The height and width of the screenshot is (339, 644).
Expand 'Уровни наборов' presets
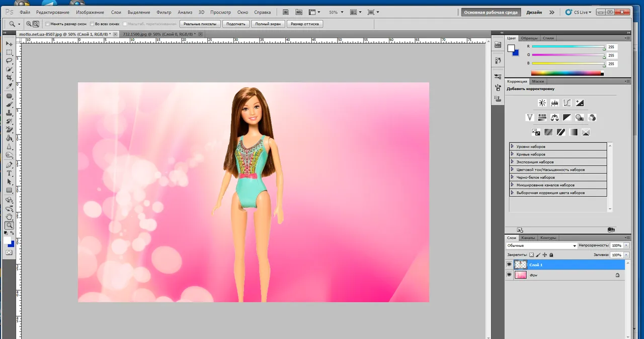[512, 146]
